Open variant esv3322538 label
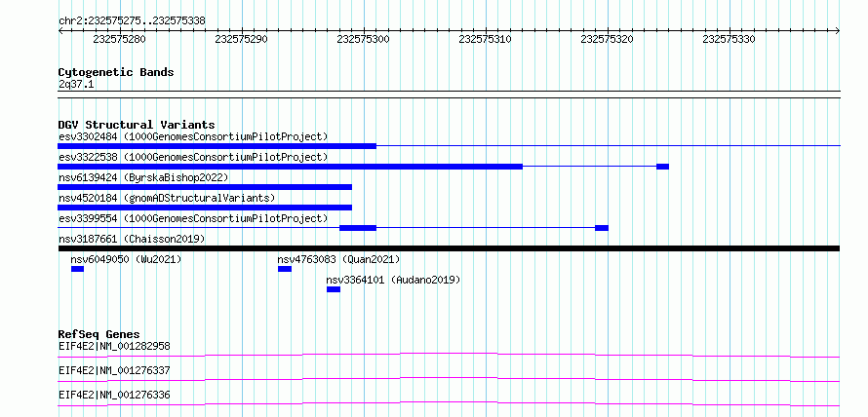This screenshot has height=417, width=868. point(193,157)
